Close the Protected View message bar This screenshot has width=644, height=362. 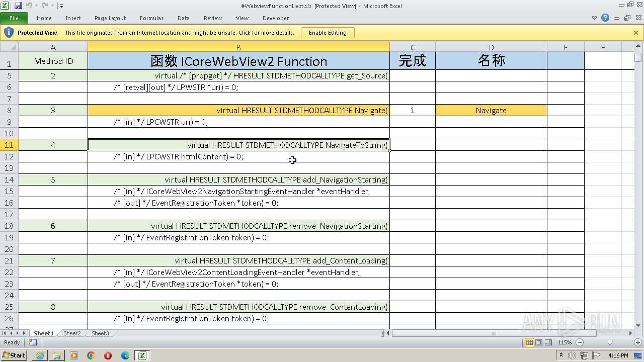coord(636,33)
